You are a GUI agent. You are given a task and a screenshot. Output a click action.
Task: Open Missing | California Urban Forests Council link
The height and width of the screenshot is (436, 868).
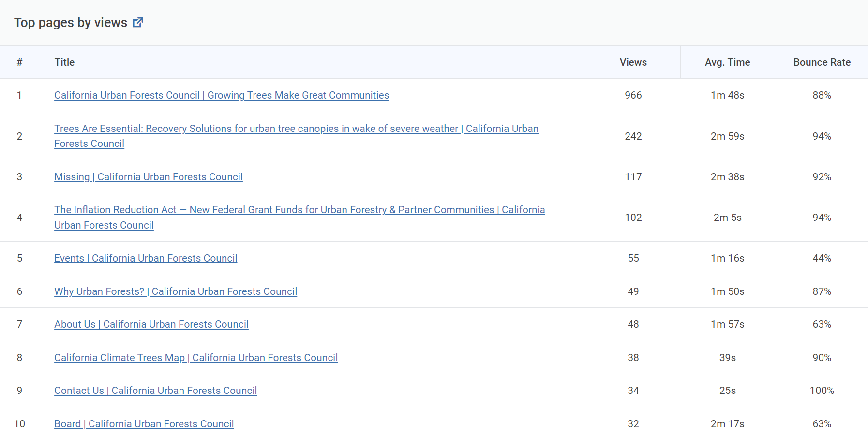[x=149, y=177]
